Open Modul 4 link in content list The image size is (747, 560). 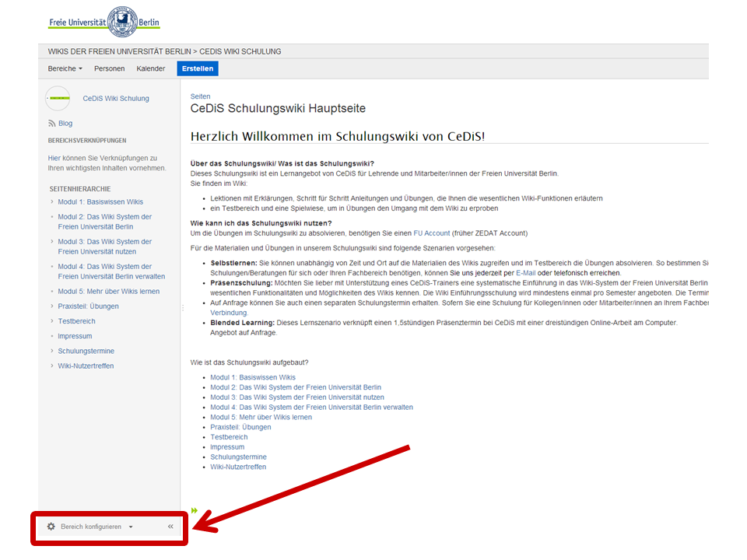311,407
